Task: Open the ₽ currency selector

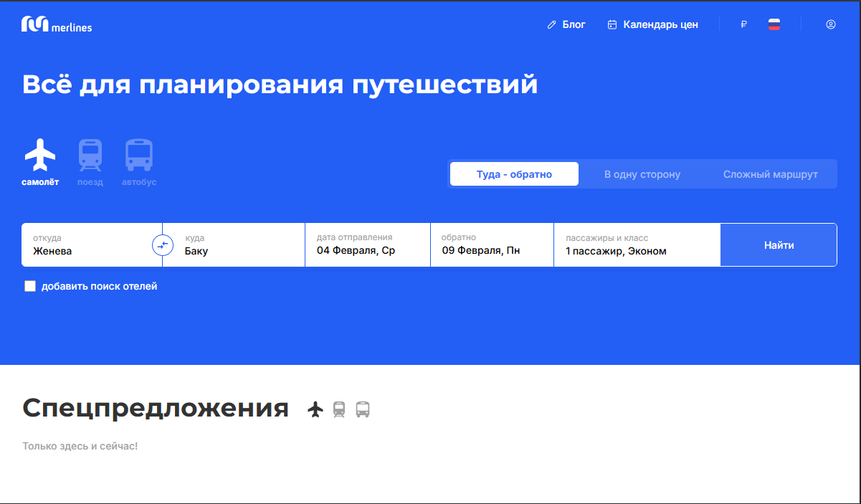Action: (x=743, y=24)
